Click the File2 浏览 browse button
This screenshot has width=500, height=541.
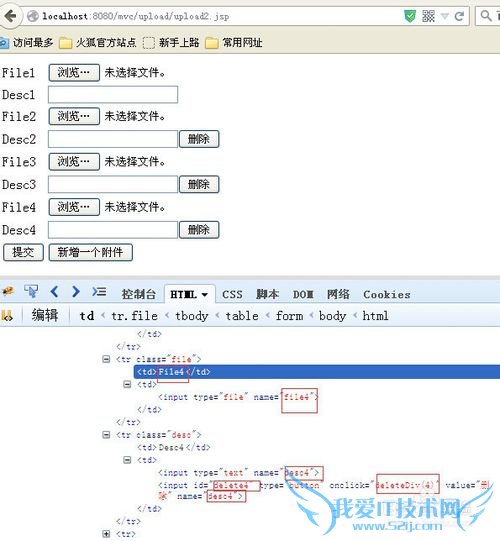74,116
